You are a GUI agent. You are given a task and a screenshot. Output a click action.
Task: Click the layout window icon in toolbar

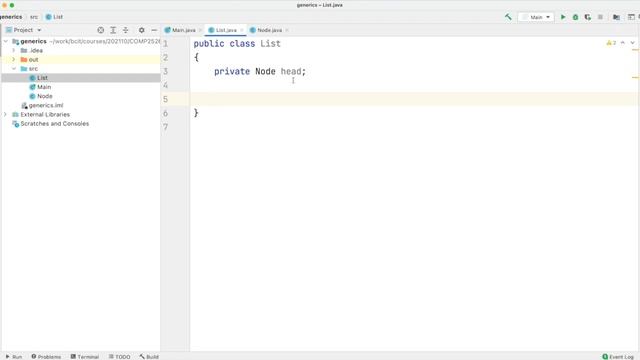pos(631,17)
